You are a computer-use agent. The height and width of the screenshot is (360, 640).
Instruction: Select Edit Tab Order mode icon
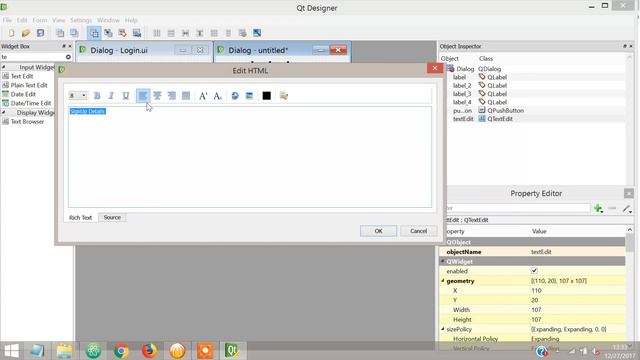pos(137,33)
